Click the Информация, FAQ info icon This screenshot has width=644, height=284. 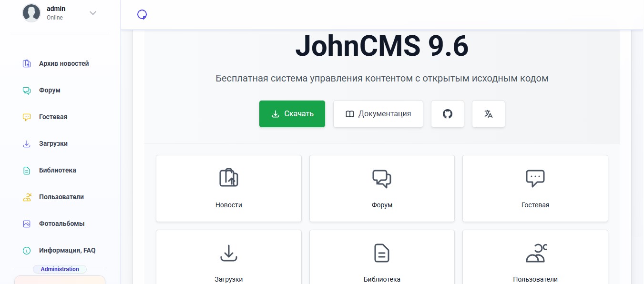tap(27, 250)
